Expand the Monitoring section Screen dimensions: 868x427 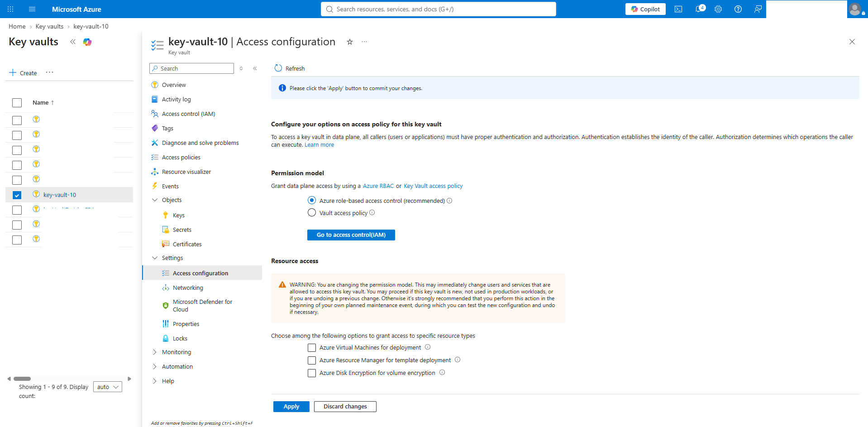[155, 352]
